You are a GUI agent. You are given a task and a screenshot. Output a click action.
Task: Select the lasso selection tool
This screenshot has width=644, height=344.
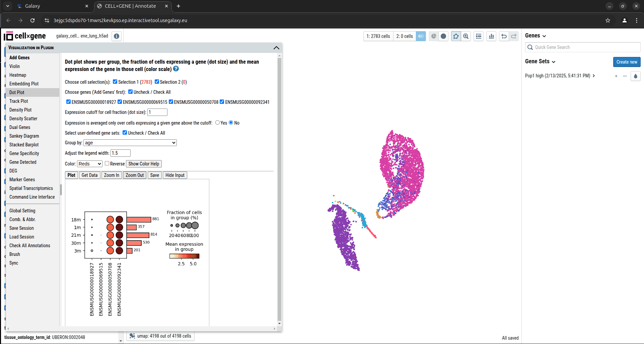[456, 36]
